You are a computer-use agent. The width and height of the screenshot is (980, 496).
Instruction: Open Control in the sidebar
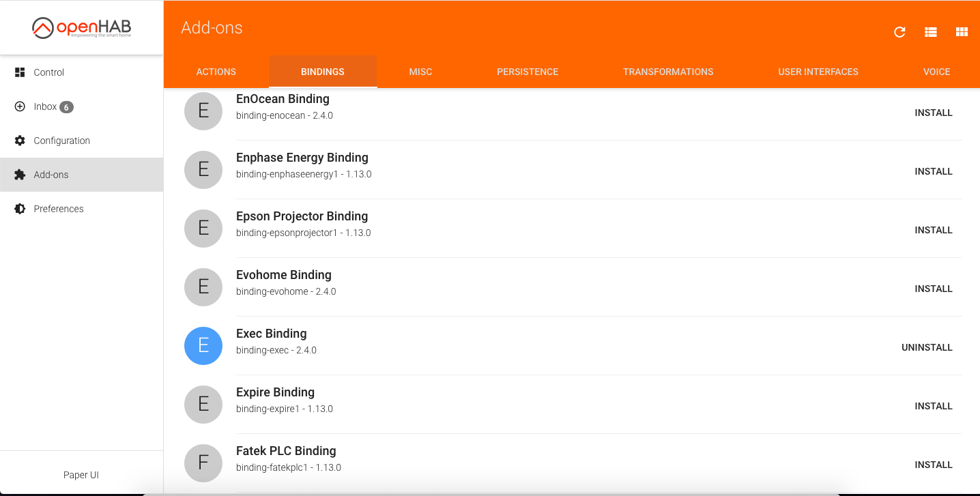coord(48,72)
